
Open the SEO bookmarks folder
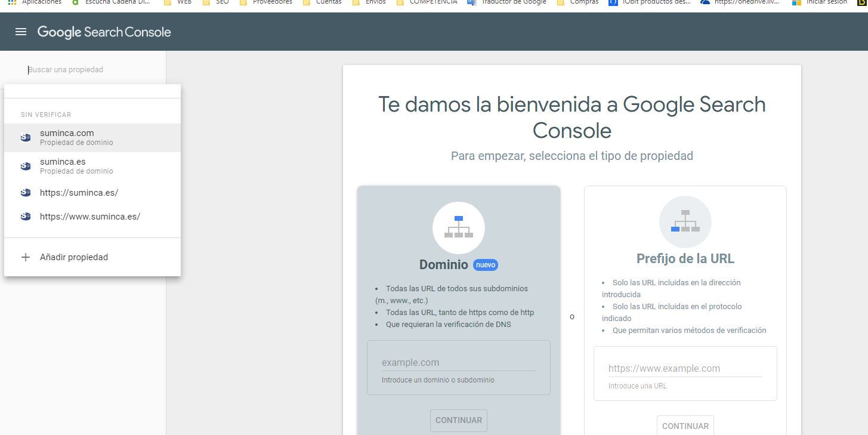pyautogui.click(x=216, y=2)
